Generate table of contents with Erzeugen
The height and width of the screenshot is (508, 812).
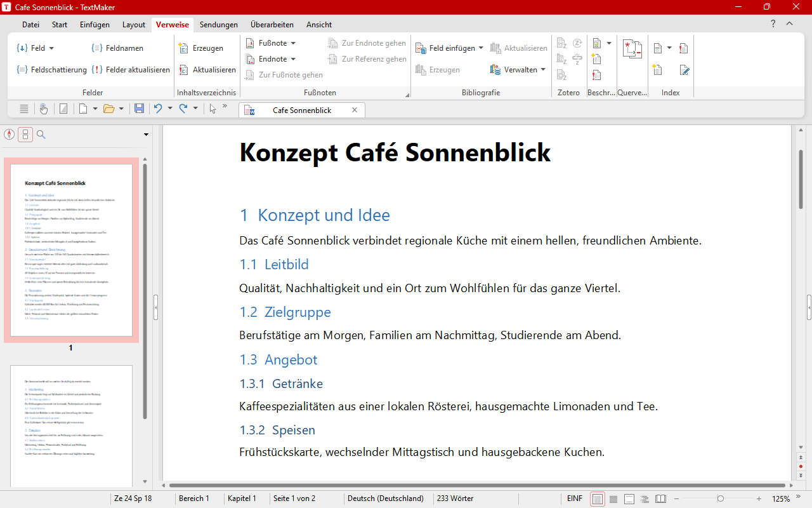pos(201,48)
